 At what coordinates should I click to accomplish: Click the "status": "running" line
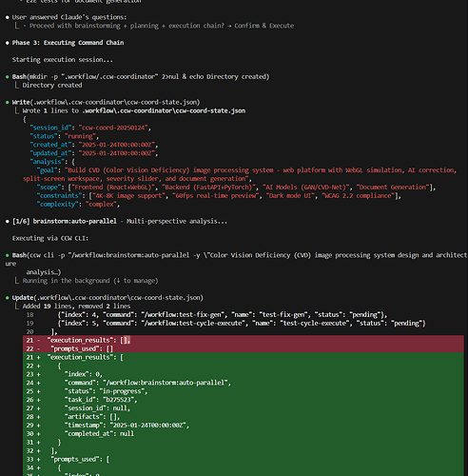(x=65, y=136)
